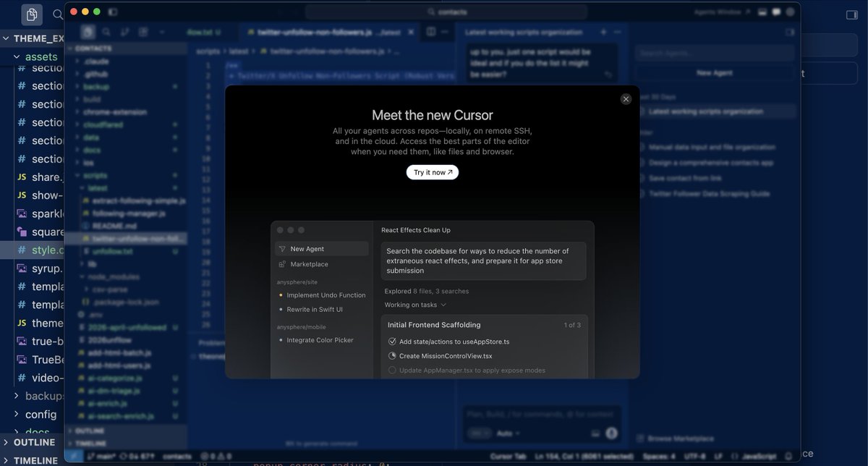This screenshot has width=868, height=466.
Task: Click the React Effects Clean Up title
Action: click(x=416, y=230)
